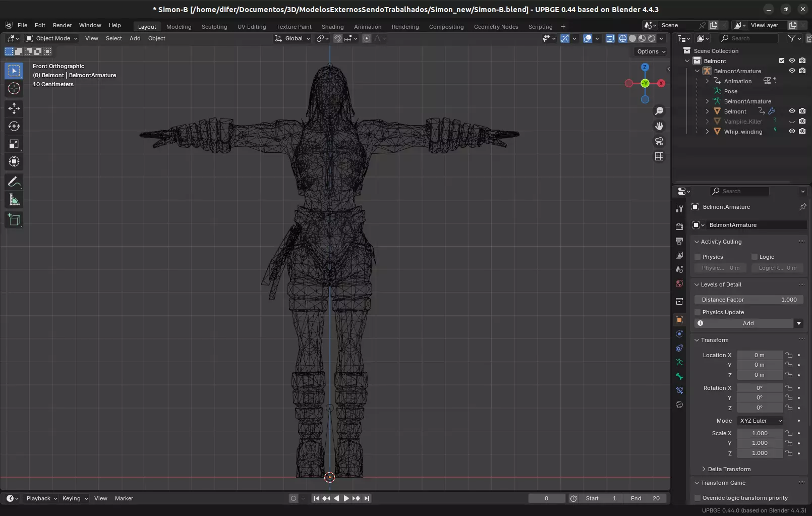Switch viewport shading to wireframe
The width and height of the screenshot is (812, 516).
623,38
